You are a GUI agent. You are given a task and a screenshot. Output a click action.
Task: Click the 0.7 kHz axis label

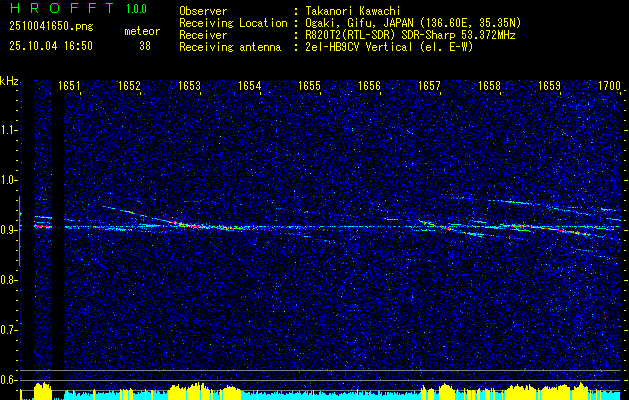8,330
